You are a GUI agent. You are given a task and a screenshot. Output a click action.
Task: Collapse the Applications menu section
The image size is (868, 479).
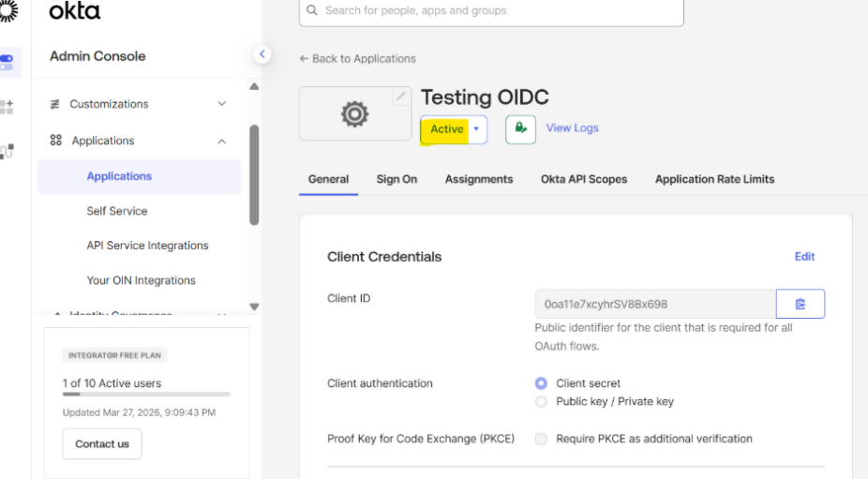(x=221, y=142)
